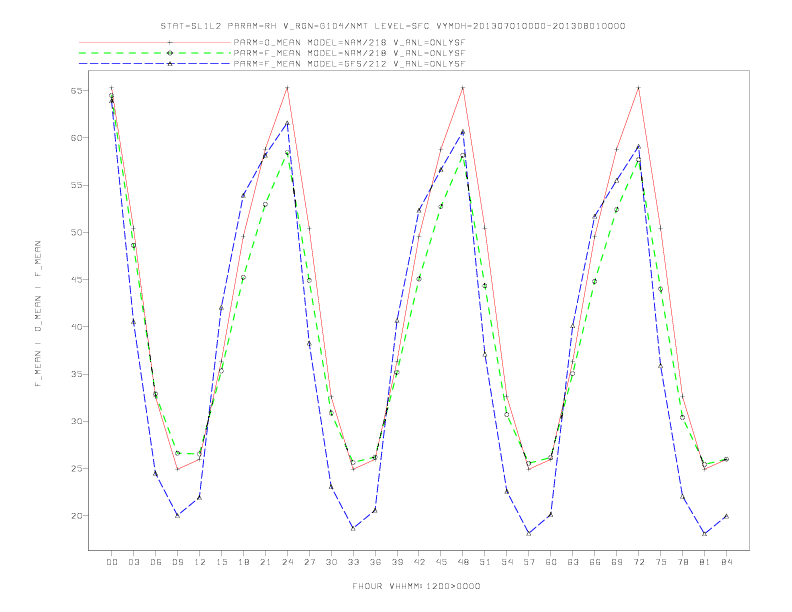Click the y-axis tick label 30
This screenshot has height=612, width=792.
pos(76,421)
